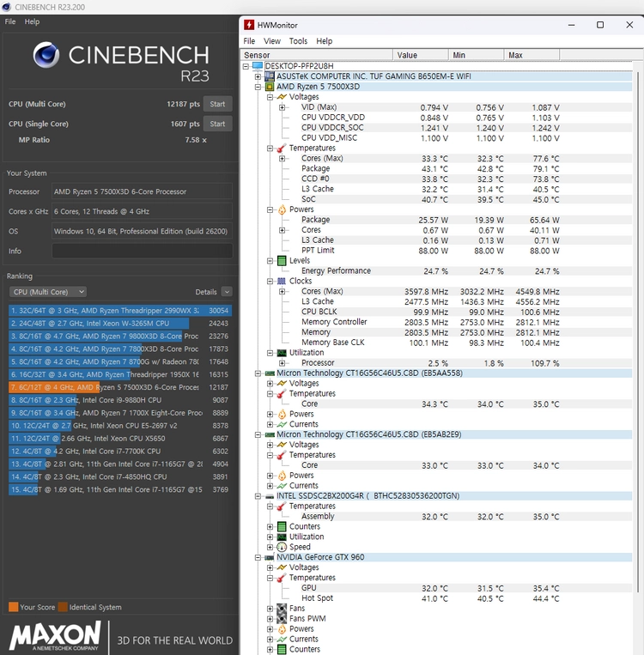
Task: Open the Cinebench File menu
Action: pos(10,21)
